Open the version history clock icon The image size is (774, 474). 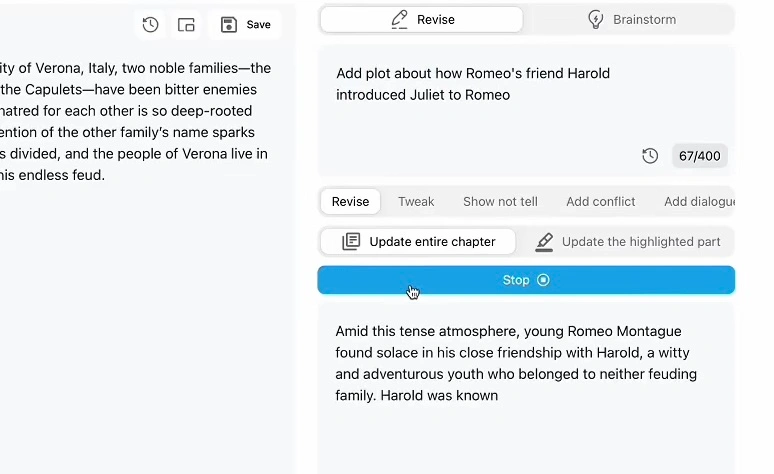coord(150,25)
